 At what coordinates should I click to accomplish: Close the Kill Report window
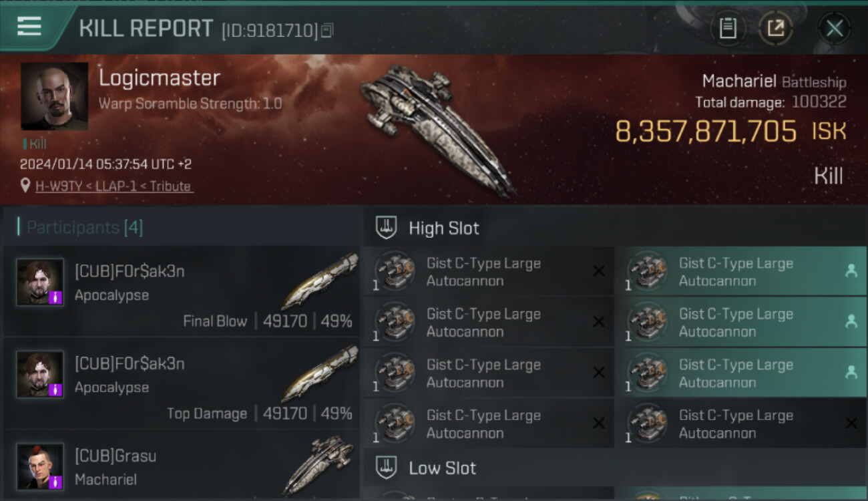[834, 28]
